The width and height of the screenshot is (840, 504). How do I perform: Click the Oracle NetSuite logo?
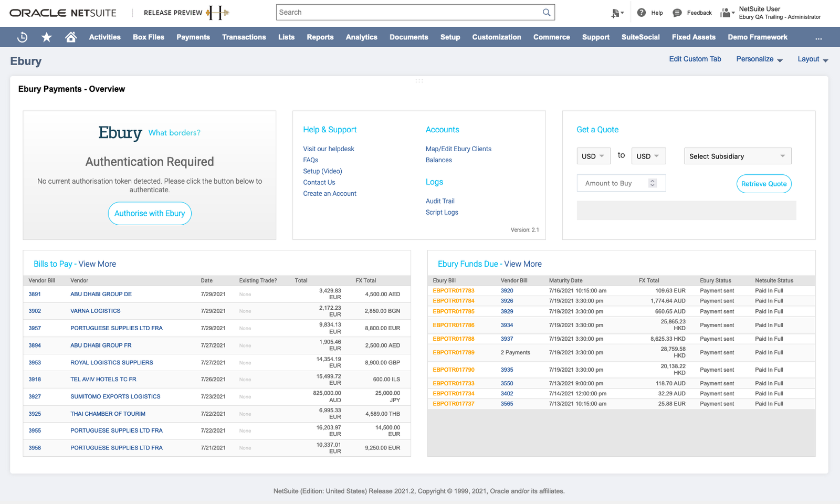coord(63,13)
